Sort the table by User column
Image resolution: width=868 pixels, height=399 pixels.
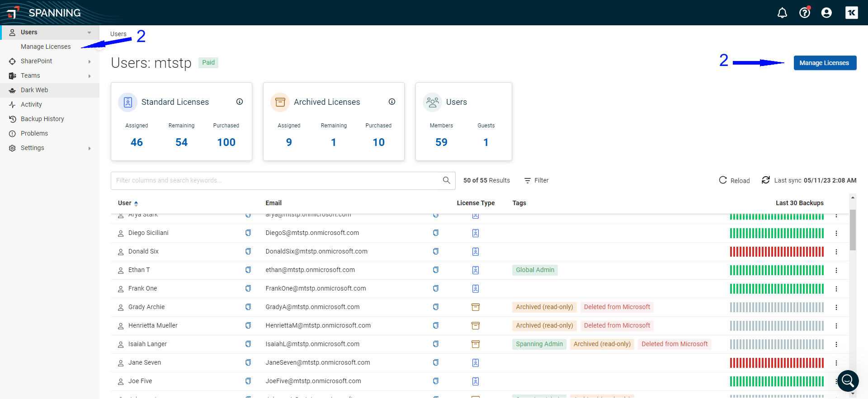point(128,203)
